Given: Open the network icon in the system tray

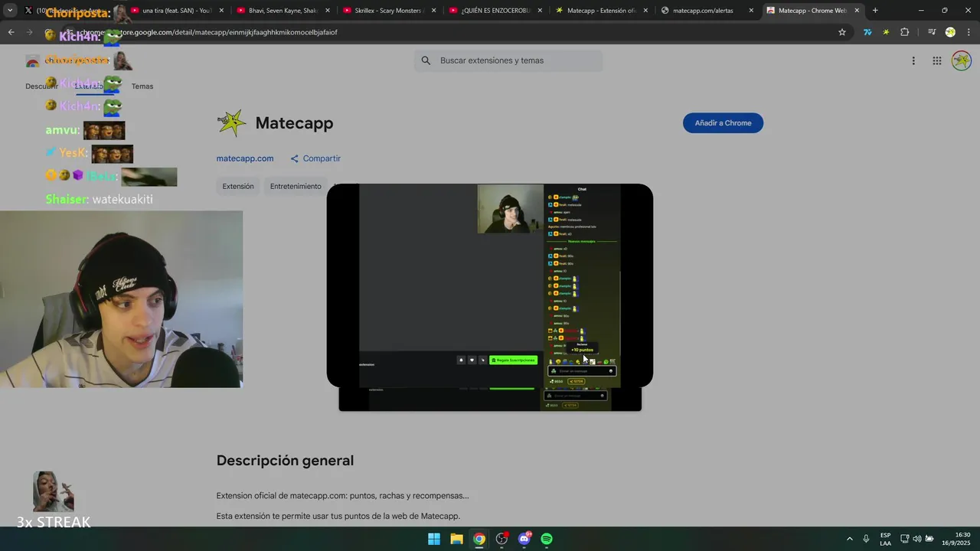Looking at the screenshot, I should point(904,539).
